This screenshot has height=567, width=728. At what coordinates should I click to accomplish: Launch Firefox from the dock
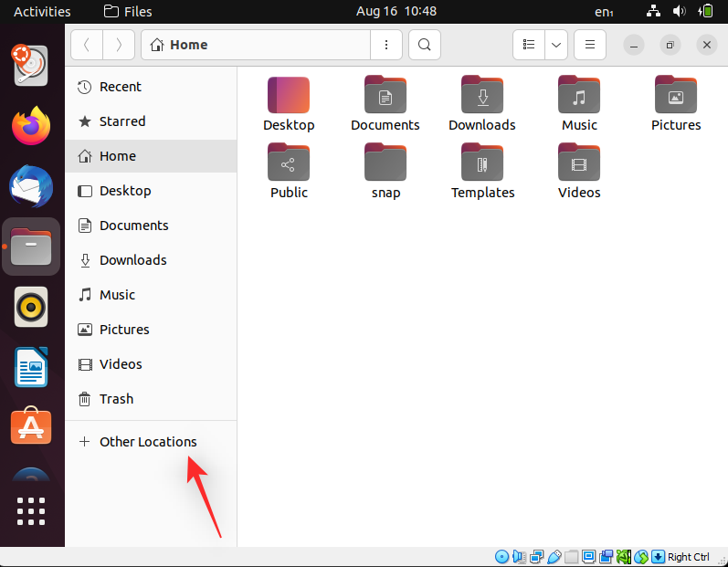pos(31,126)
